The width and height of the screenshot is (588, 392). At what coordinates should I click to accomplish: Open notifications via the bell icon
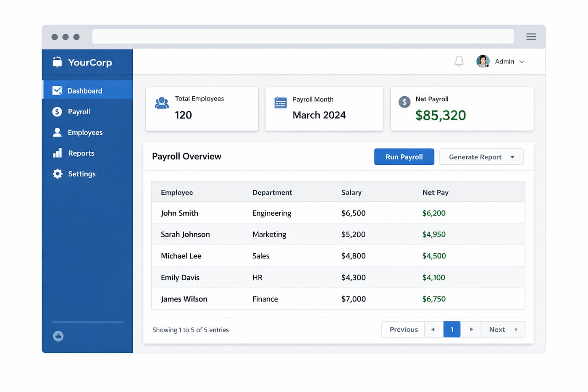[459, 61]
